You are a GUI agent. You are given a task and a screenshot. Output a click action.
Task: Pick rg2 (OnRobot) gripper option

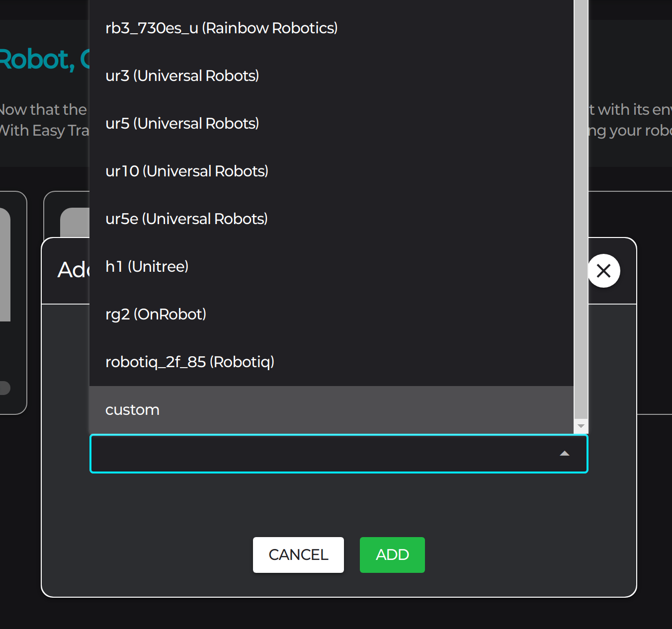click(x=156, y=314)
